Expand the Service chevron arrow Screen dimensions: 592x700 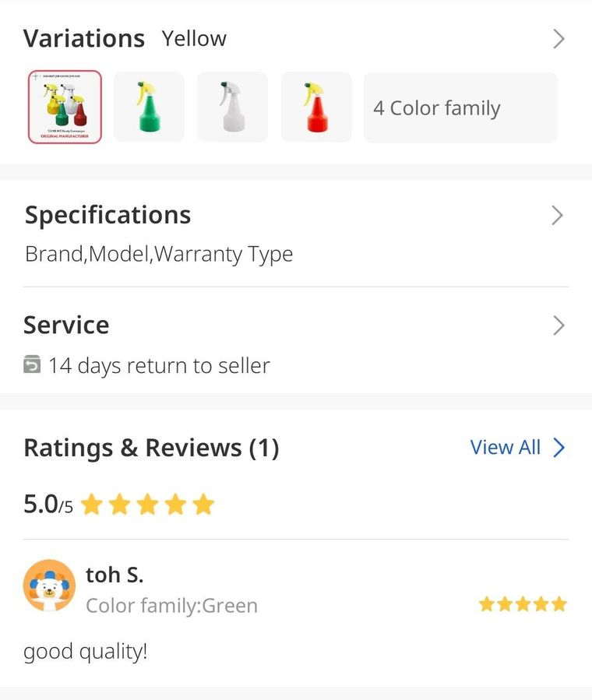coord(559,325)
